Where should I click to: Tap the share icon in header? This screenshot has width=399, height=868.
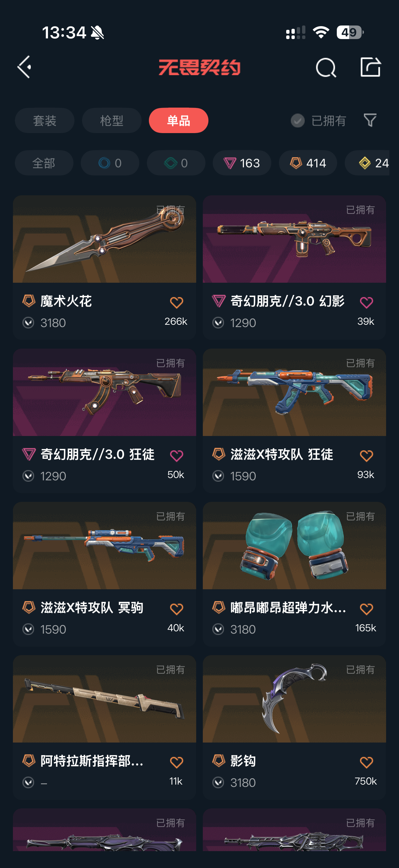[x=370, y=67]
